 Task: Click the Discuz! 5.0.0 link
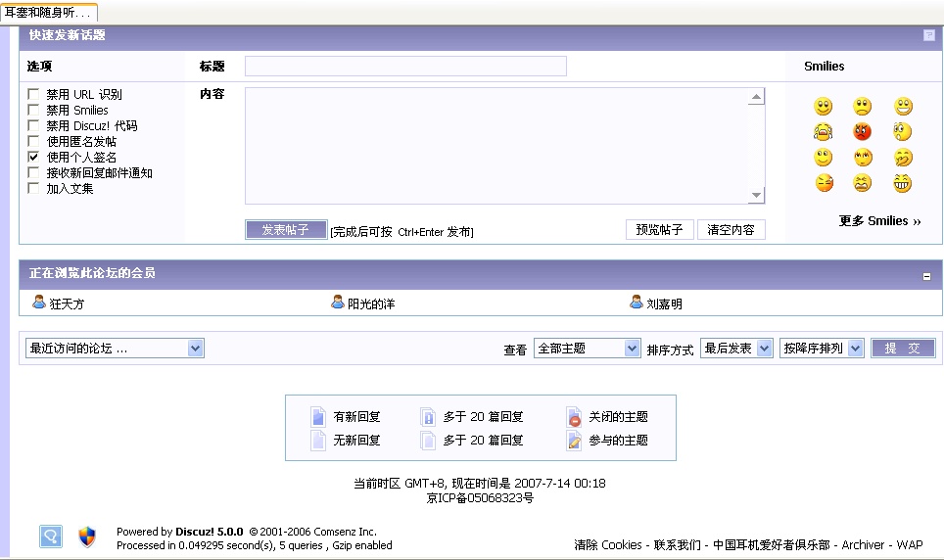pos(210,532)
